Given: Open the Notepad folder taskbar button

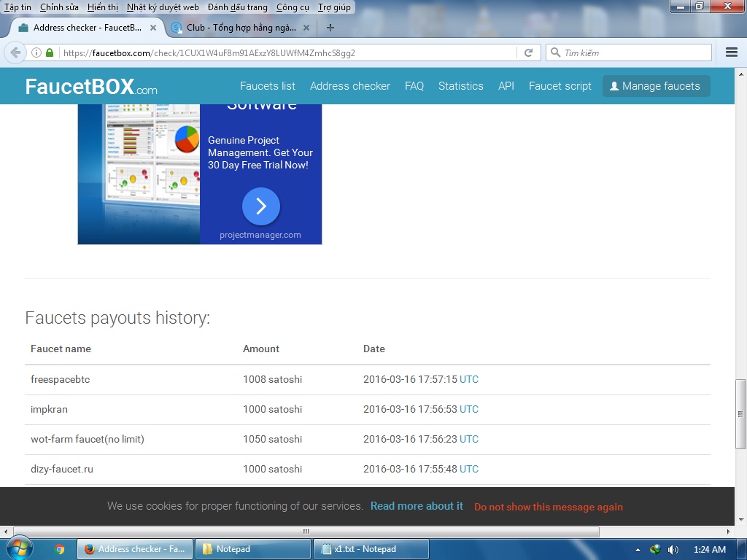Looking at the screenshot, I should (253, 549).
